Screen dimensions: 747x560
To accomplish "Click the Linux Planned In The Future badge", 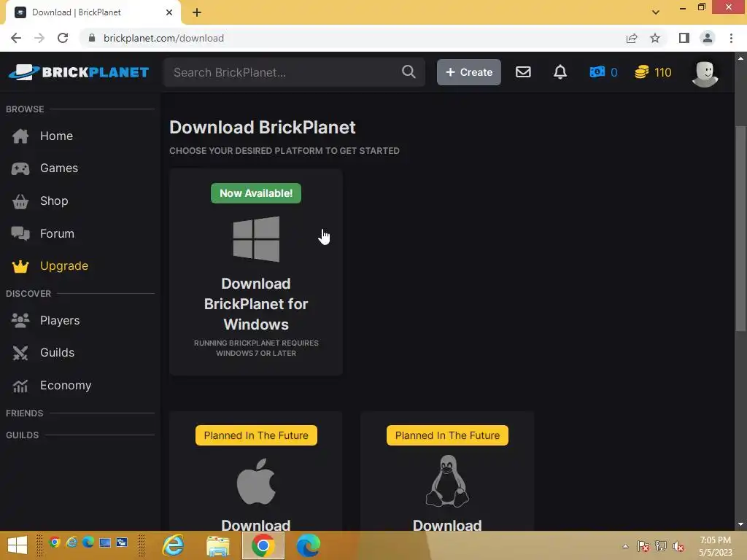I will click(x=447, y=435).
